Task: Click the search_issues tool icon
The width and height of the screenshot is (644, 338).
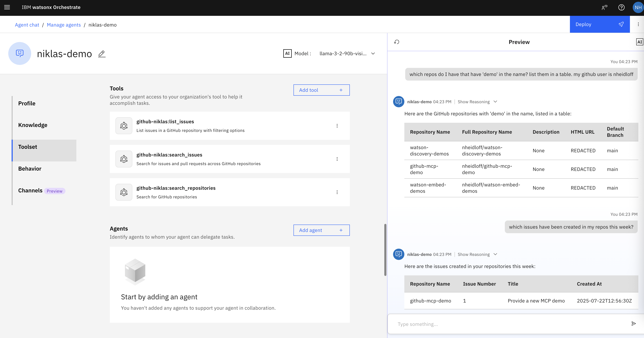Action: pyautogui.click(x=124, y=159)
